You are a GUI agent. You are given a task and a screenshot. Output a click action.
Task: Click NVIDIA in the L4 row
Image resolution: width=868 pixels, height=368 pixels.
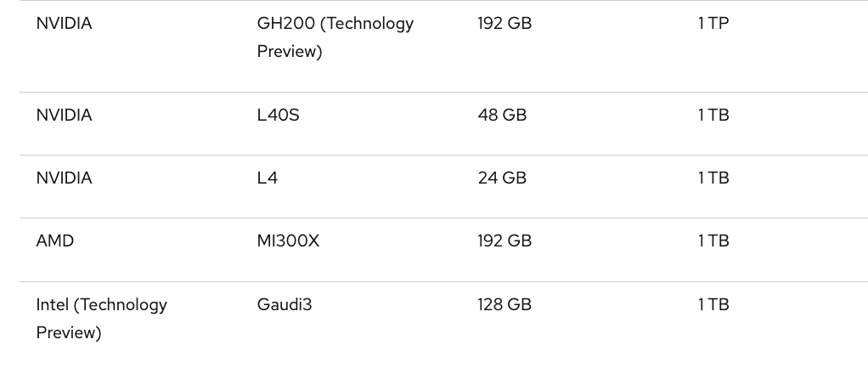point(64,178)
